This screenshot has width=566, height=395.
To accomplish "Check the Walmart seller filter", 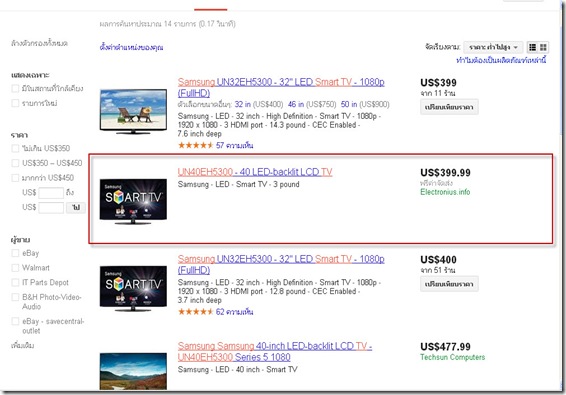I will pos(15,268).
